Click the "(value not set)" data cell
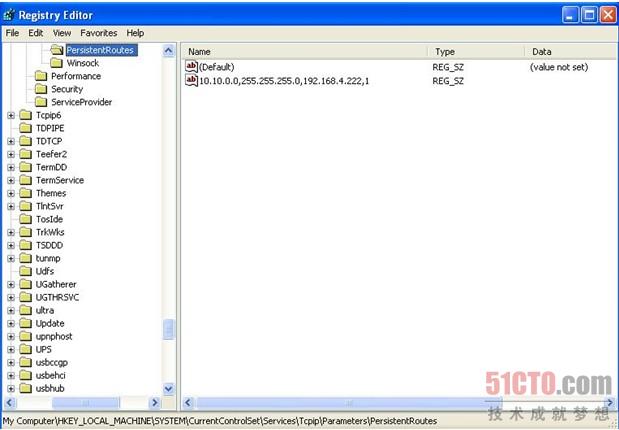 [x=559, y=67]
